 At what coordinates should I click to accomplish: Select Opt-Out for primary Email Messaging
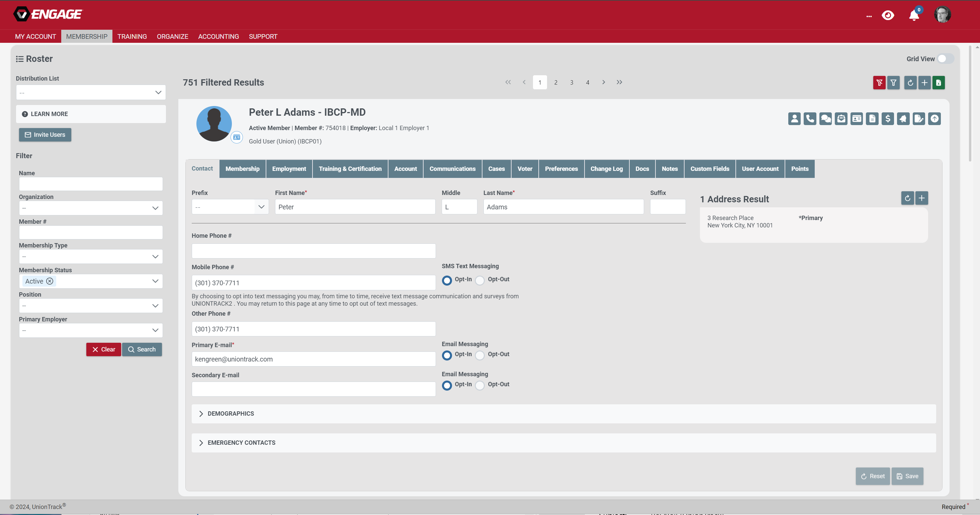coord(480,355)
